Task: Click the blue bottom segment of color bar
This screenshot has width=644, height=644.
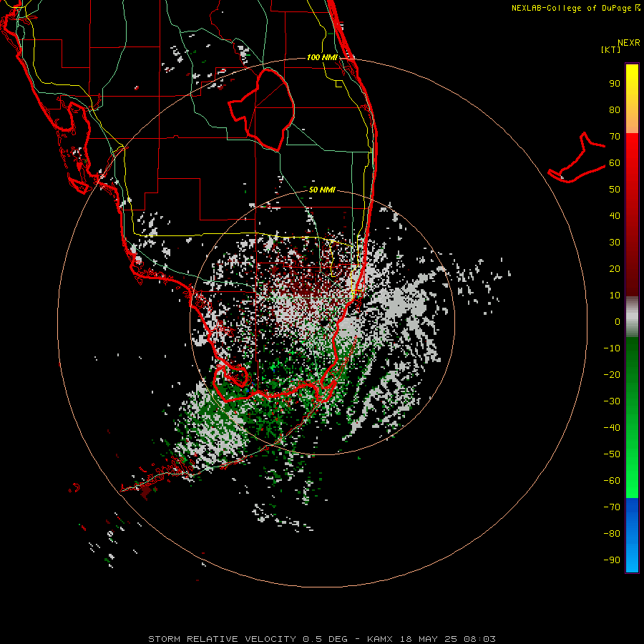Action: [632, 535]
